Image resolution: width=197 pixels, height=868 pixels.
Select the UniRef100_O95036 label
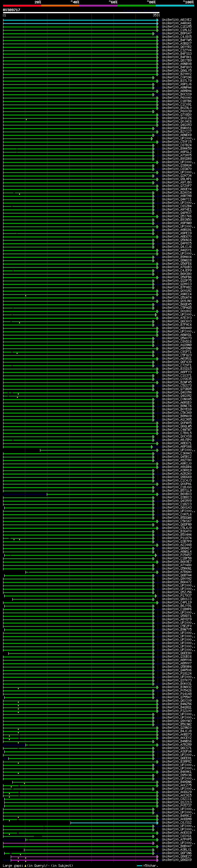[x=176, y=775]
